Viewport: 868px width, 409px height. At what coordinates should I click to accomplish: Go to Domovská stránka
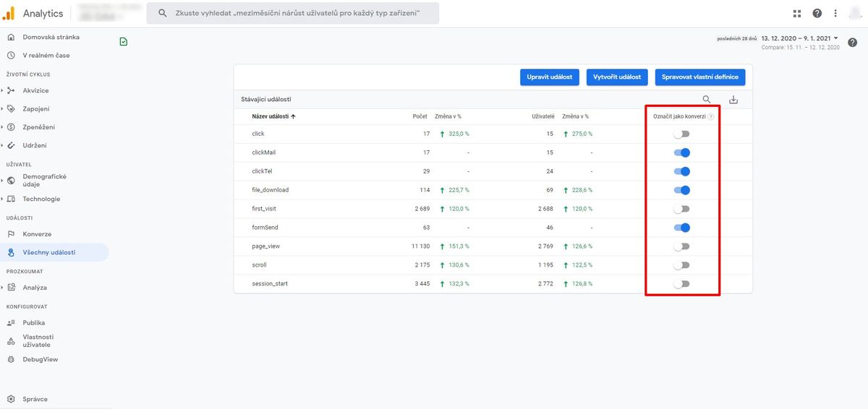[x=51, y=37]
